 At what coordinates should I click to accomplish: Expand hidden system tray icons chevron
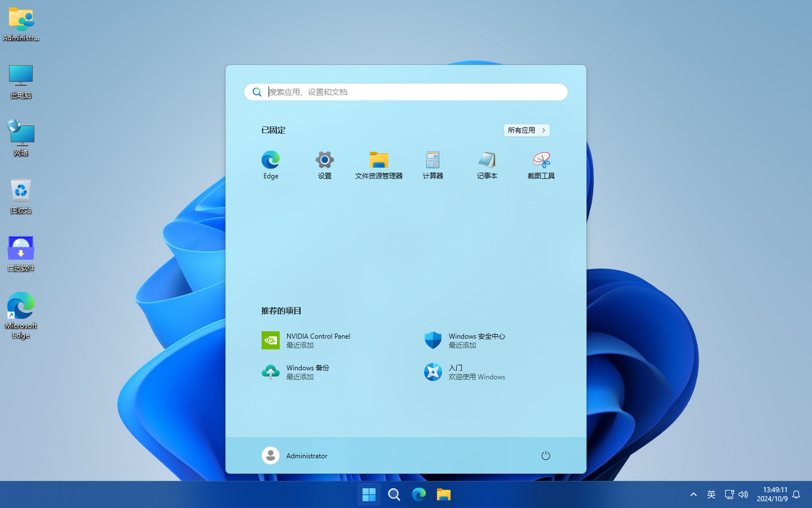694,495
